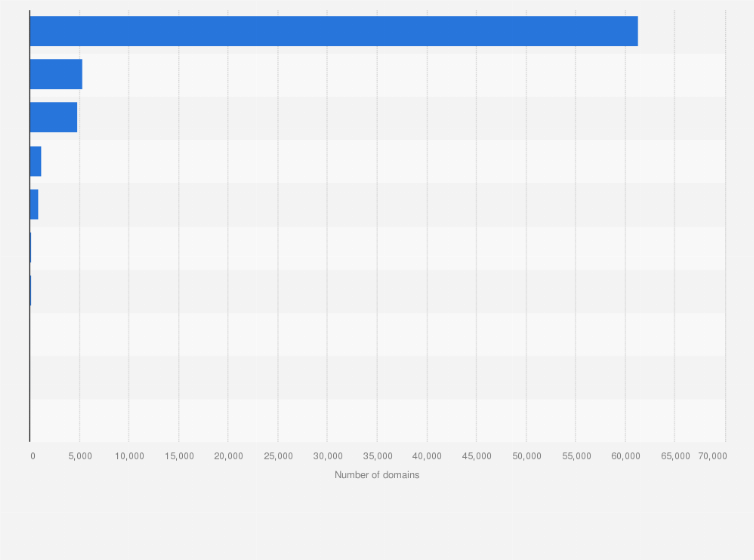Click the third bar just under 5,000
Viewport: 754px width, 560px height.
coord(53,118)
